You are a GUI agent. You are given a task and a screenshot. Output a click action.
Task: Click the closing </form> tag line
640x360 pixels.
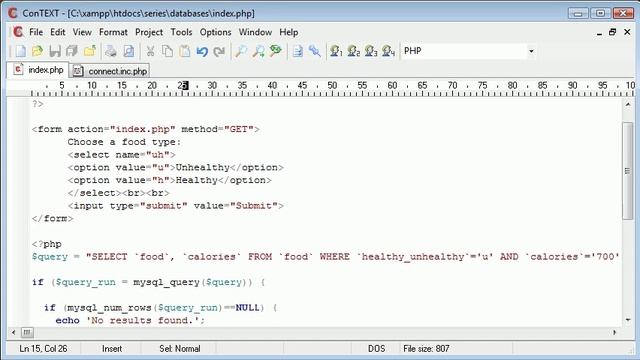click(x=53, y=218)
